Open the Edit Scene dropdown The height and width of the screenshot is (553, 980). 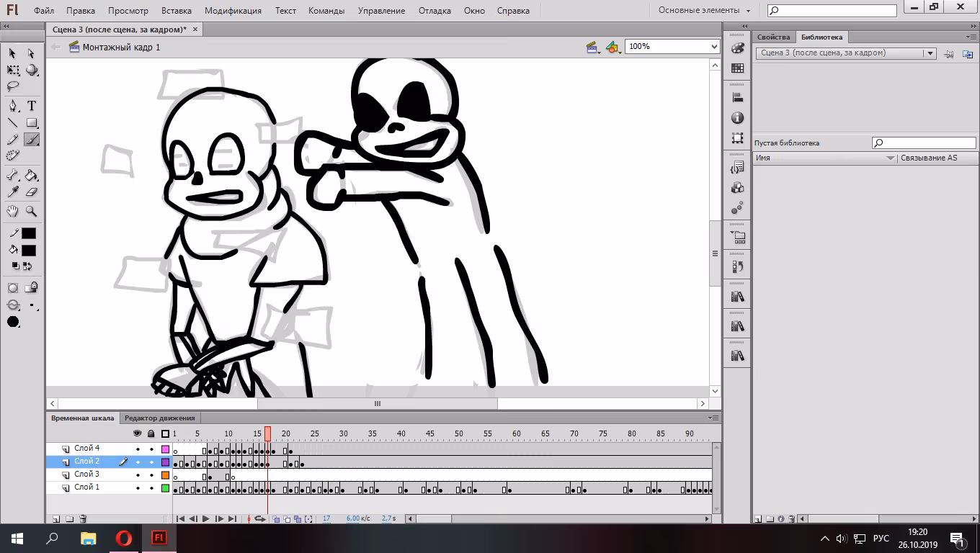tap(594, 48)
